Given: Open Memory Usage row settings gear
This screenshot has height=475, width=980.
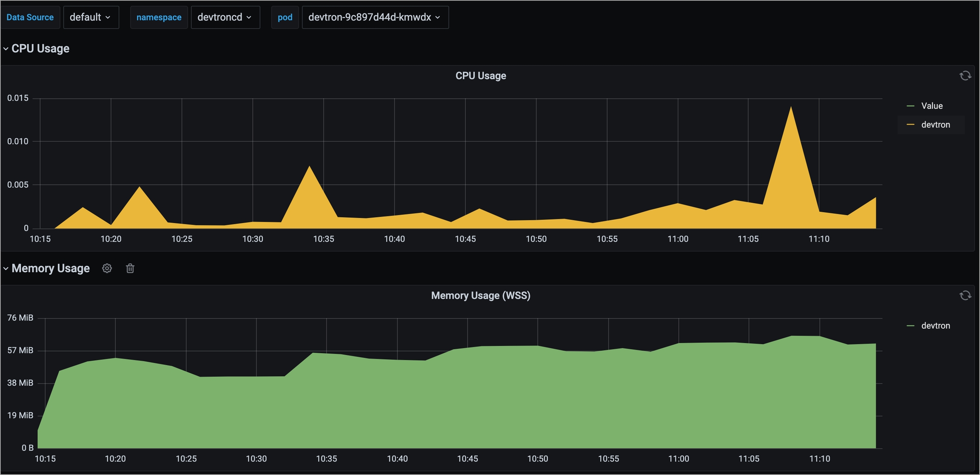Looking at the screenshot, I should pyautogui.click(x=107, y=268).
